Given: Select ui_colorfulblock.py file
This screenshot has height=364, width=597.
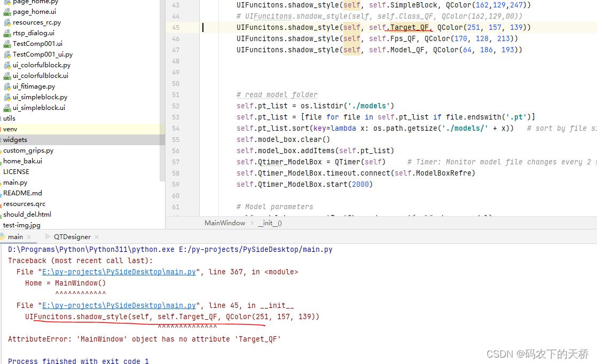Looking at the screenshot, I should 42,65.
